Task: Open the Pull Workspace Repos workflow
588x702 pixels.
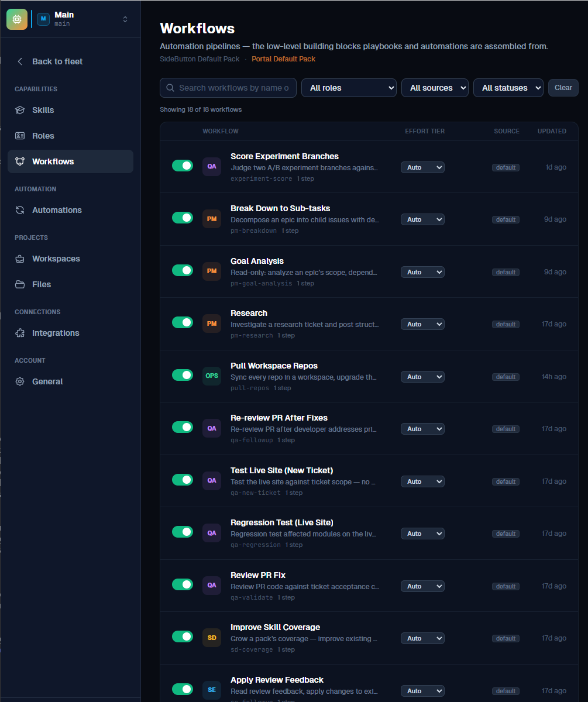Action: 274,366
